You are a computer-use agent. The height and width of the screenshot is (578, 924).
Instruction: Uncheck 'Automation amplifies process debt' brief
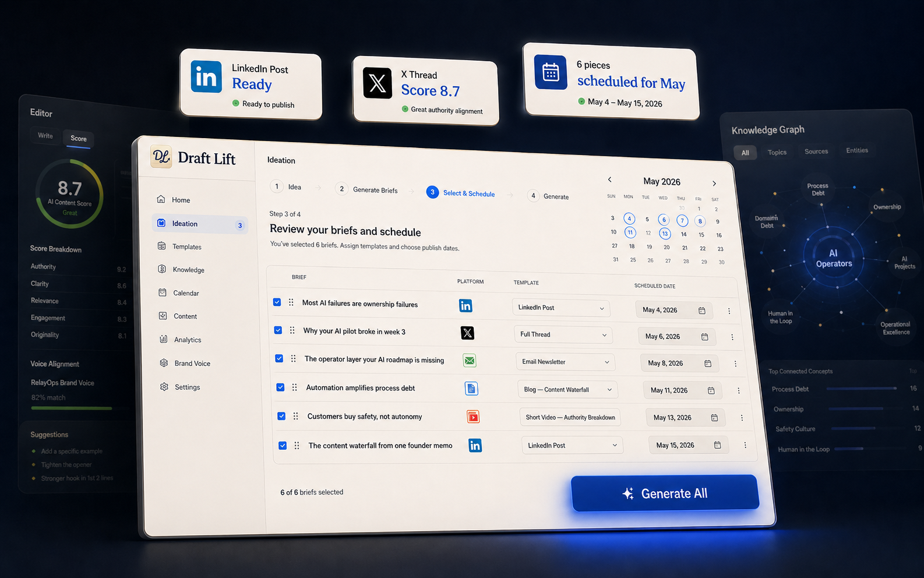(280, 387)
